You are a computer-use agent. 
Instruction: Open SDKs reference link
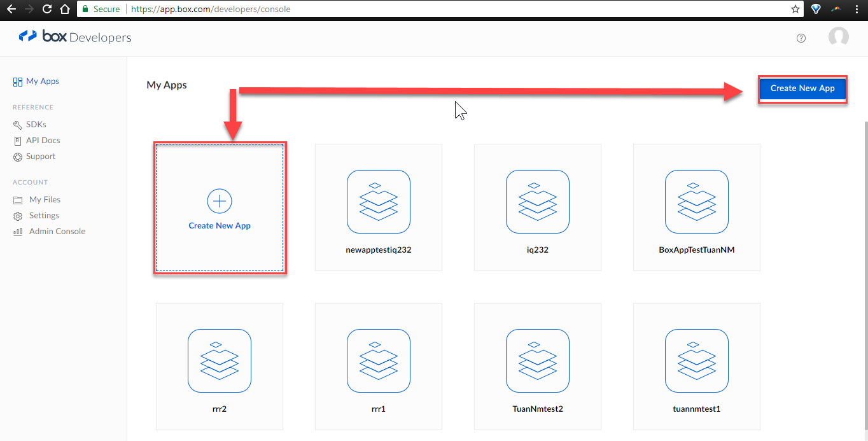click(x=36, y=125)
